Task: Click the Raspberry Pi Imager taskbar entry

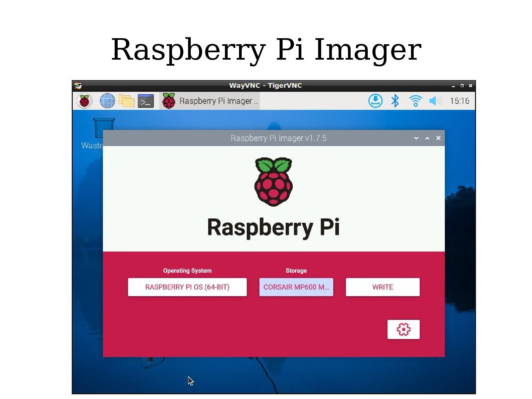Action: (x=210, y=101)
